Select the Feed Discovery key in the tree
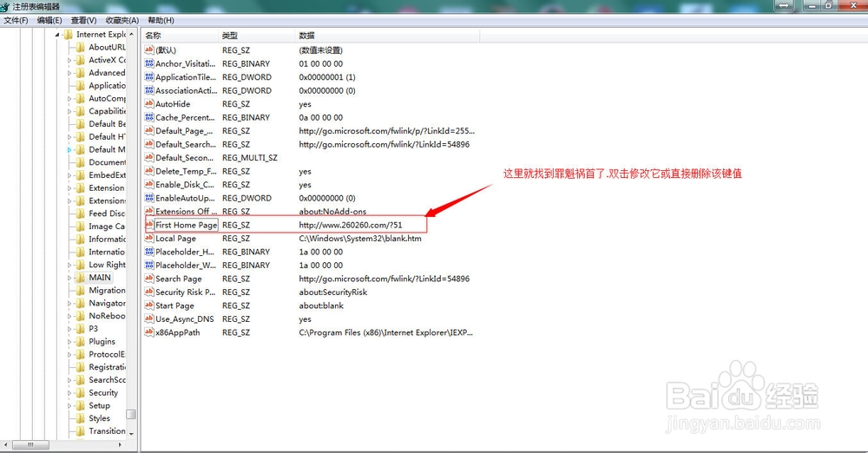Viewport: 868px width, 453px height. click(107, 213)
